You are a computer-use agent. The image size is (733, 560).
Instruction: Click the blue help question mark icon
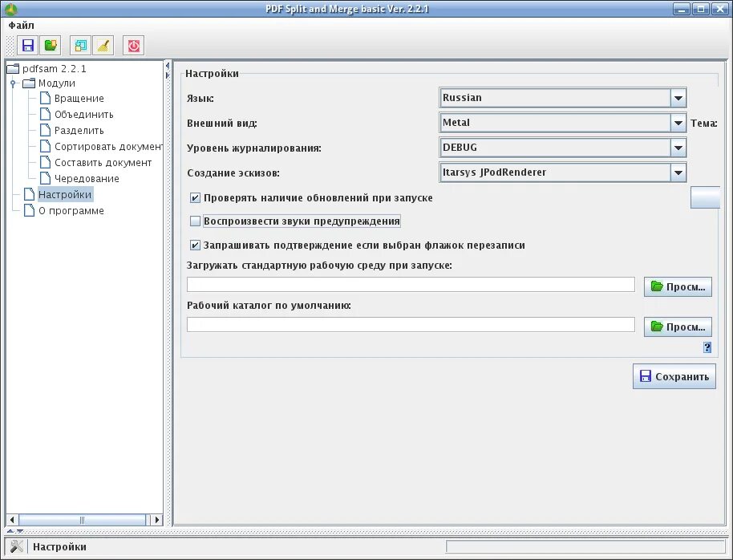(707, 347)
